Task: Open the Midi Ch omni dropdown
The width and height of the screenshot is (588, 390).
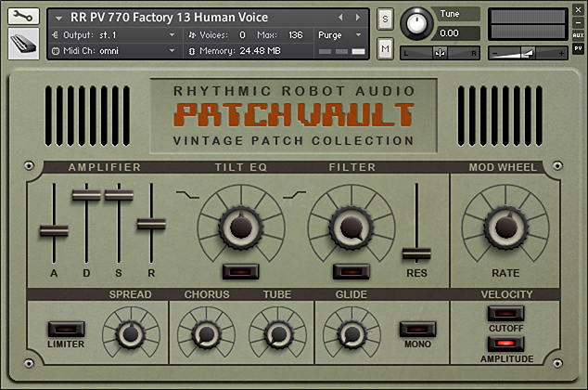Action: pyautogui.click(x=173, y=51)
